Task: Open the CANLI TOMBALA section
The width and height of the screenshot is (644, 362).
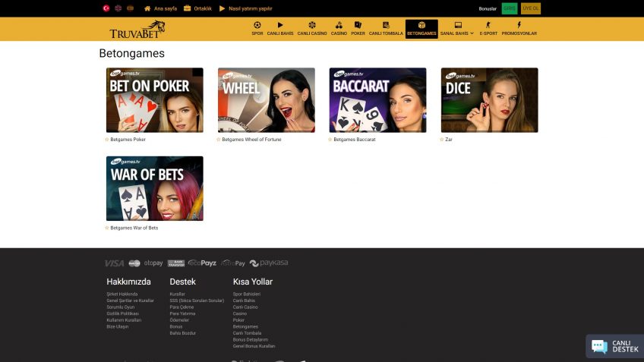Action: click(x=386, y=29)
